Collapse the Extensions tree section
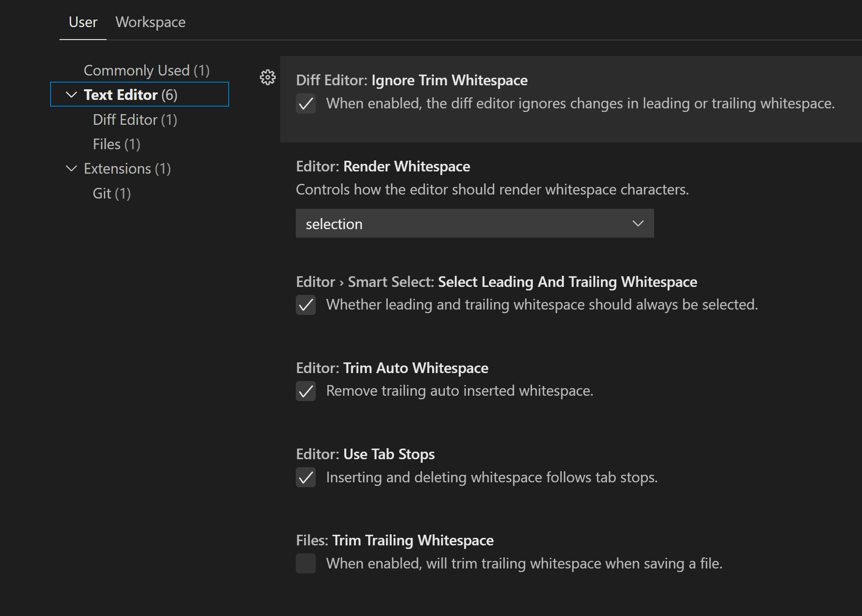 pos(71,168)
